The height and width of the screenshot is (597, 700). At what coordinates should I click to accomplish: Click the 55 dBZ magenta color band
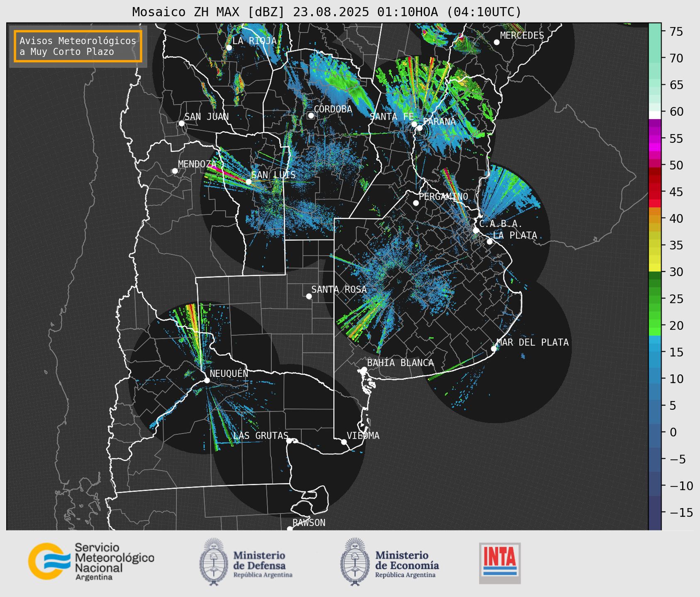655,139
